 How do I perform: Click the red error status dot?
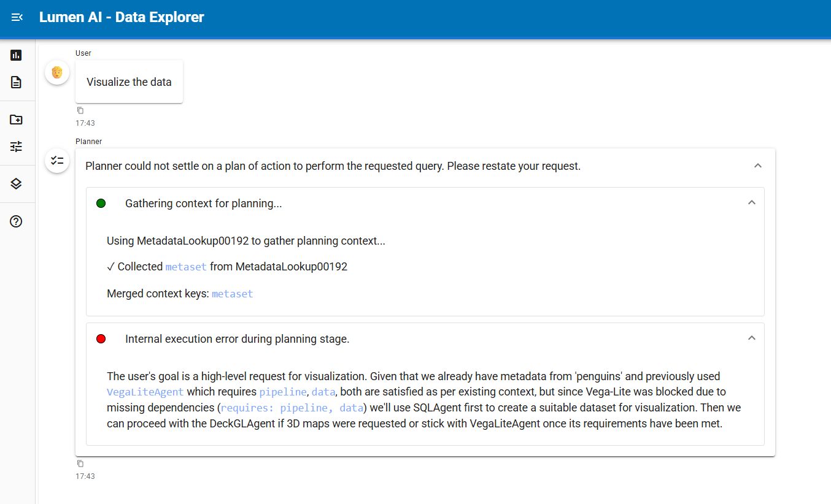pyautogui.click(x=101, y=339)
